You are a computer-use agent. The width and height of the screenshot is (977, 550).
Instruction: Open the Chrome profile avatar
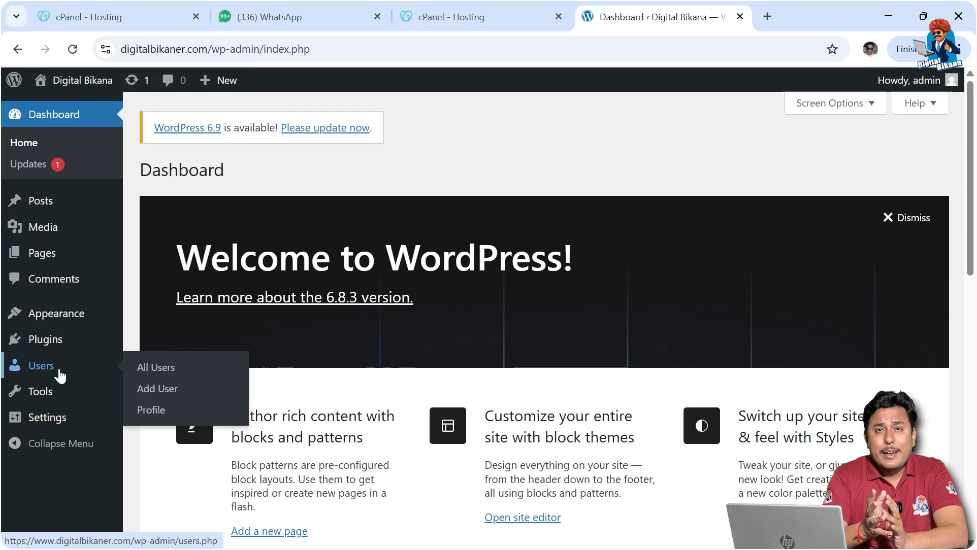(x=870, y=49)
